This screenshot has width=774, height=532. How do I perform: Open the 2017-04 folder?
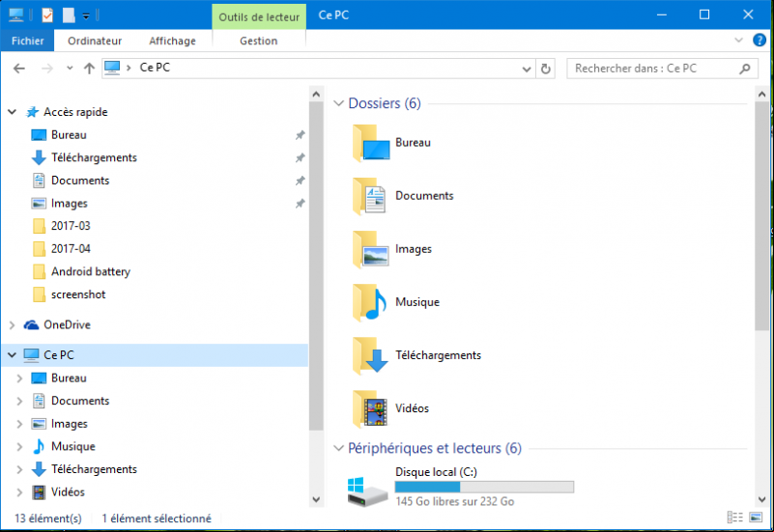(71, 248)
